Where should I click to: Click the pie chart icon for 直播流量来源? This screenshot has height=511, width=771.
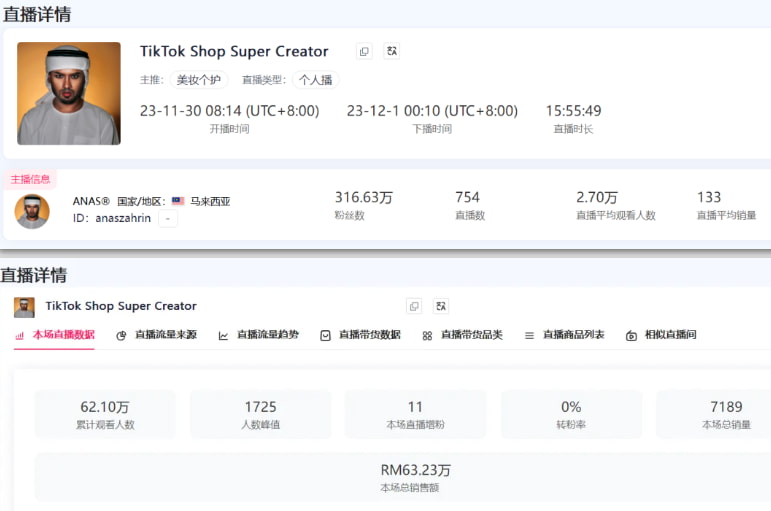click(121, 336)
